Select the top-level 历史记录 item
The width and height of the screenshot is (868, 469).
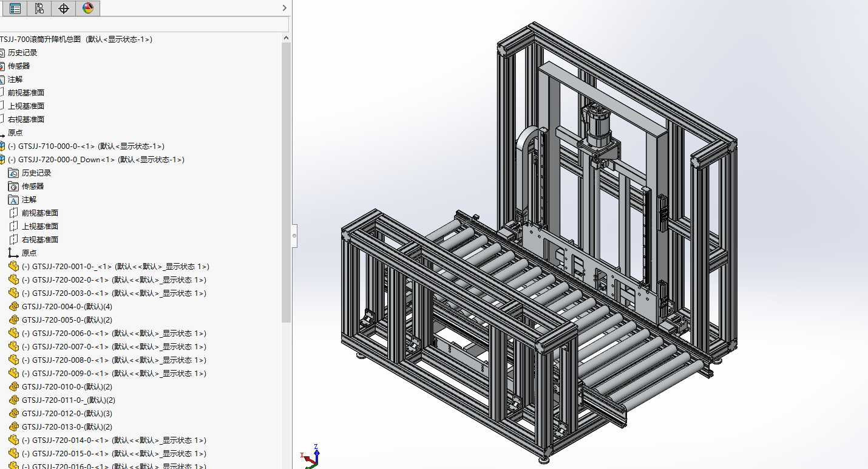[x=22, y=53]
